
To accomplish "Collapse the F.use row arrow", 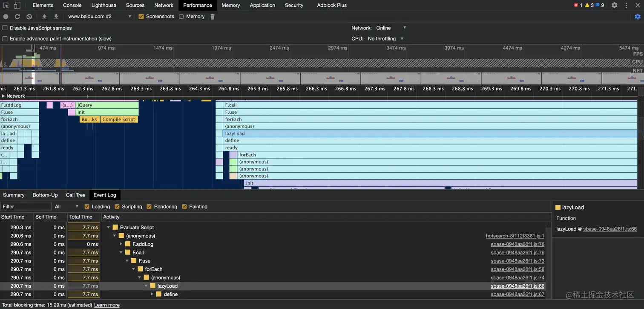I will point(127,261).
